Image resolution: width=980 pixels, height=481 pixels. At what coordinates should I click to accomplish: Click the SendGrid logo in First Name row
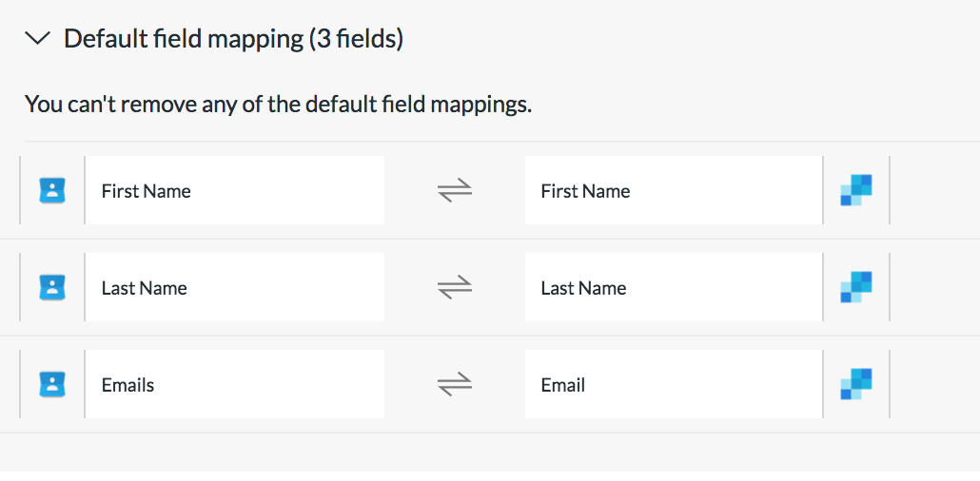click(x=856, y=190)
